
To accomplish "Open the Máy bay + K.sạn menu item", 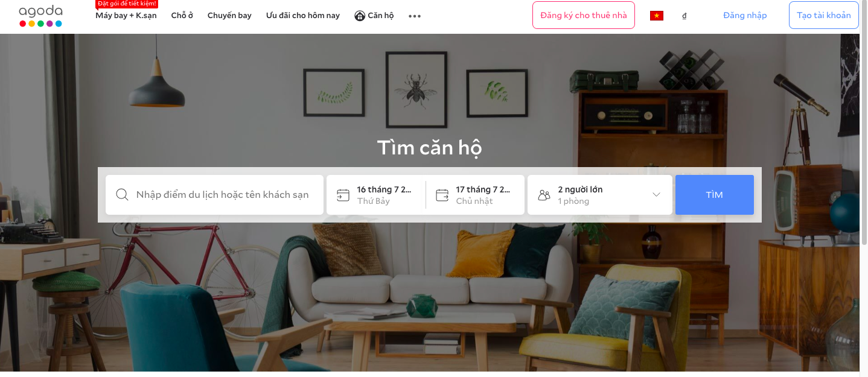I will point(126,16).
